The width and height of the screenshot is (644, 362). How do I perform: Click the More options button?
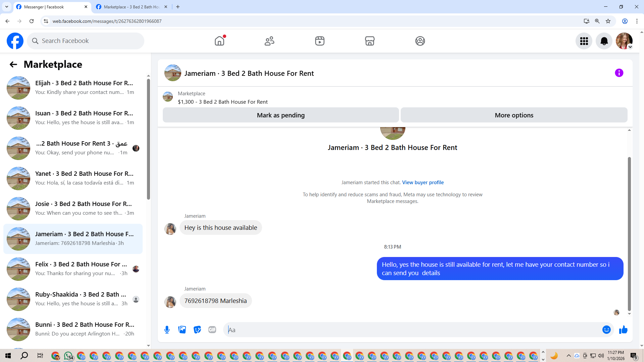[514, 115]
